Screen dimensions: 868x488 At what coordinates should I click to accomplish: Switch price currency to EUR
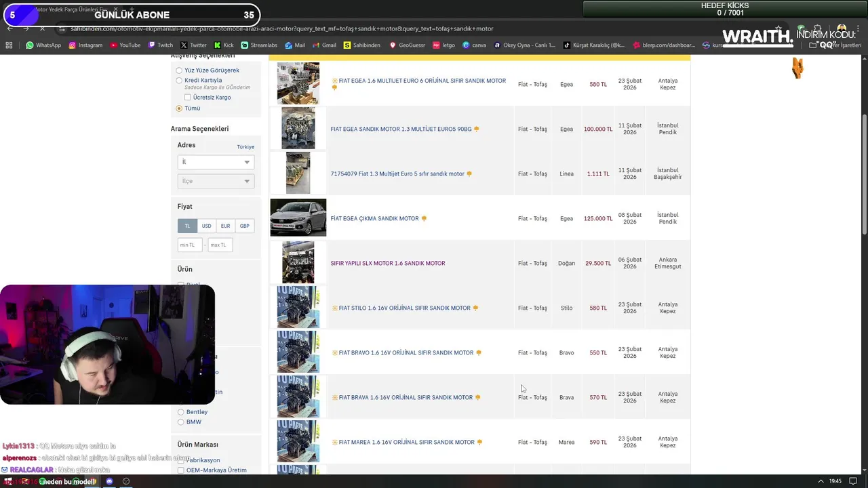(x=225, y=226)
